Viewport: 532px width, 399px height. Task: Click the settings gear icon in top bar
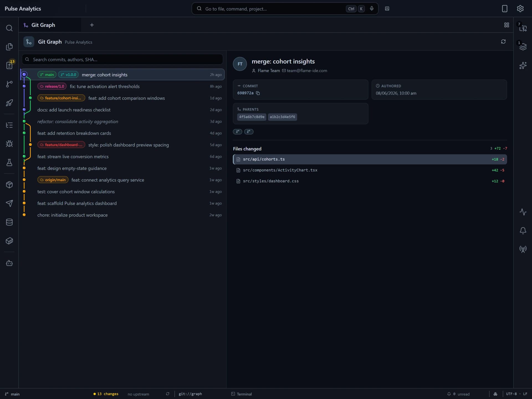(520, 9)
